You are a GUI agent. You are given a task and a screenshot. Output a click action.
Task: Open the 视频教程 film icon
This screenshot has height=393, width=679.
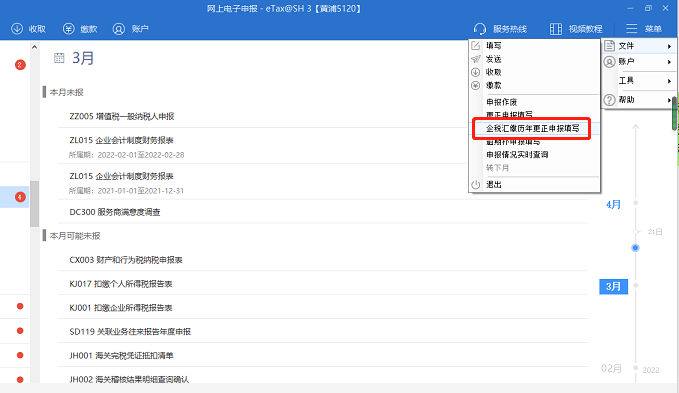(x=556, y=29)
